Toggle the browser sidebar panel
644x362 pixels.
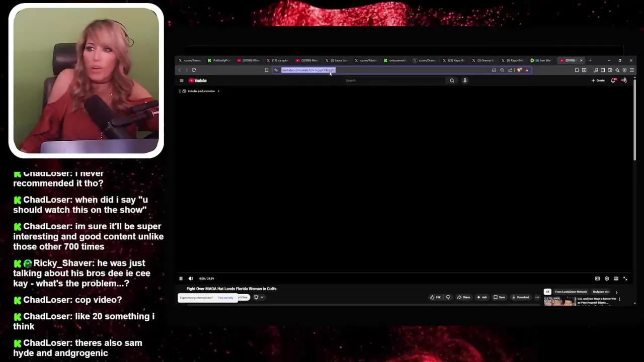pyautogui.click(x=603, y=70)
